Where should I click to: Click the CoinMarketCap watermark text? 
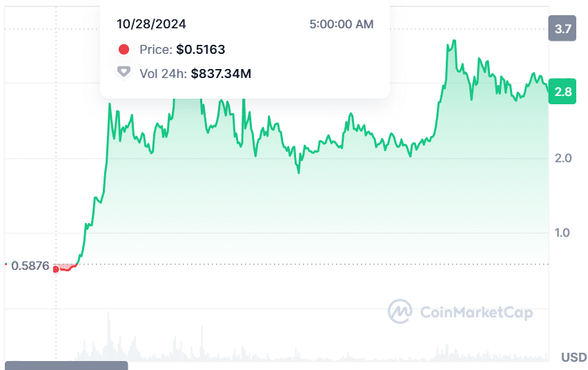click(476, 313)
